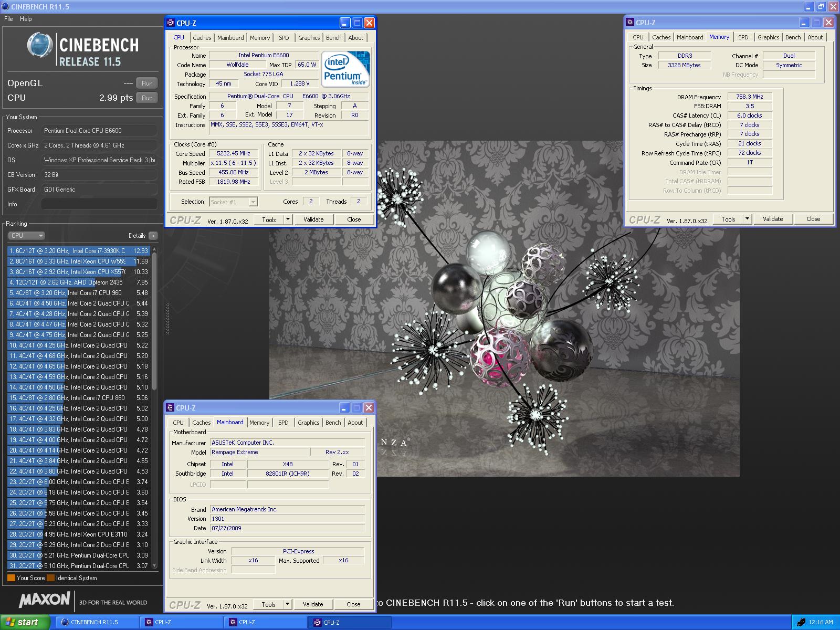Select ranking row 4 AMD Opteron 2435

79,282
